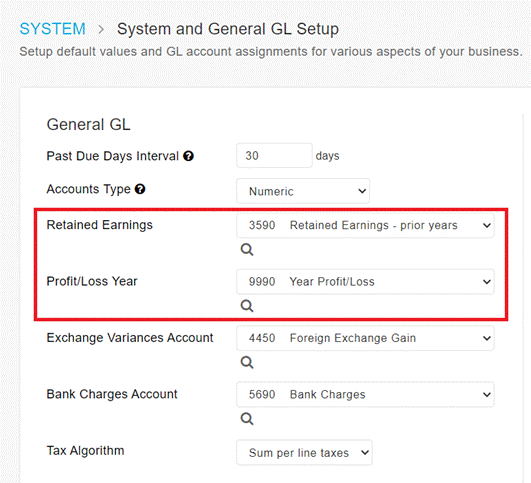Click the breadcrumb chevron separator
Screen dimensions: 531x483
[x=101, y=30]
